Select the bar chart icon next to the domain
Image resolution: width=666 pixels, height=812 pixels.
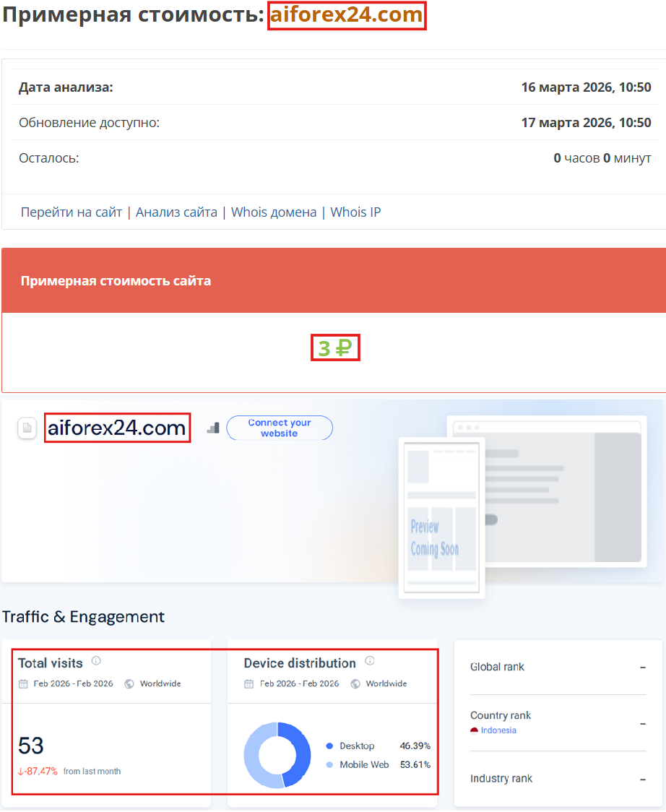213,428
